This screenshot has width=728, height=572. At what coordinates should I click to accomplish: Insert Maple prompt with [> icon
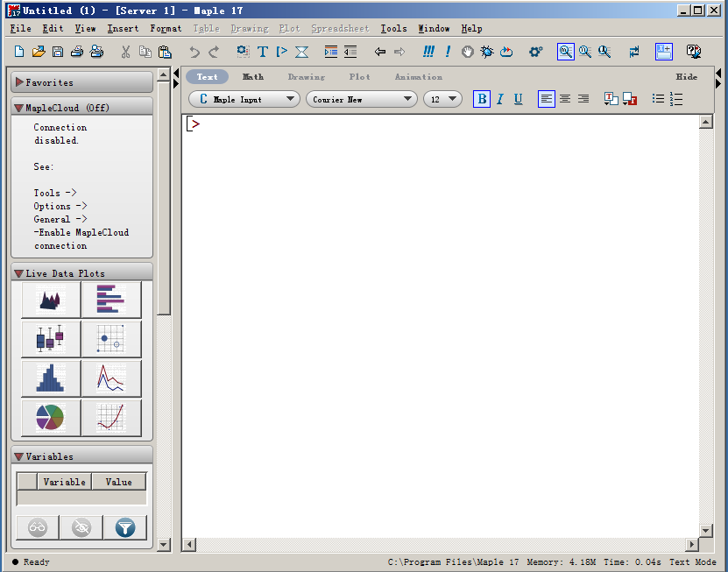[x=282, y=52]
